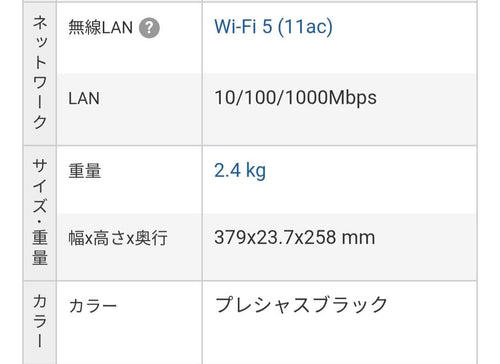Select the プレシャスブラック color value

[x=301, y=305]
